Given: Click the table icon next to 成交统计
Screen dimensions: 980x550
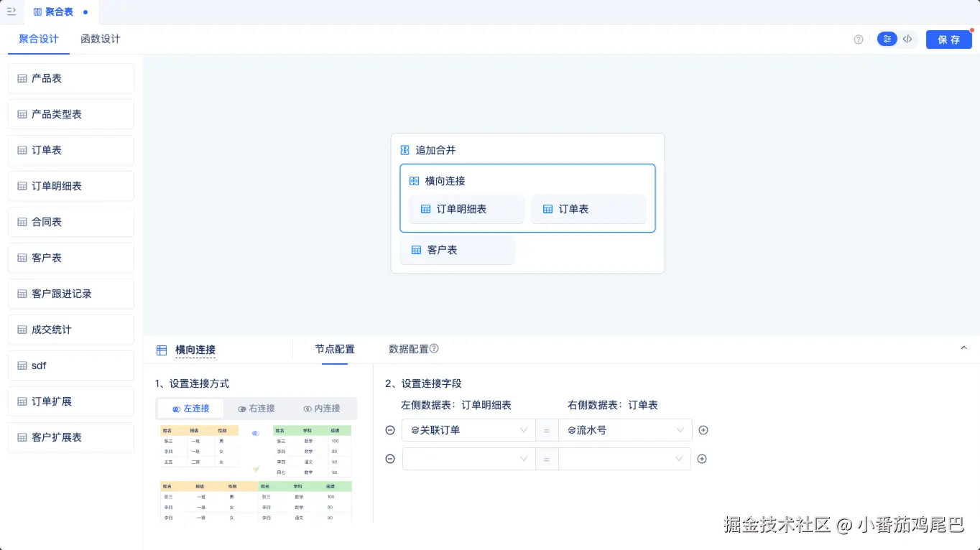Looking at the screenshot, I should [22, 330].
